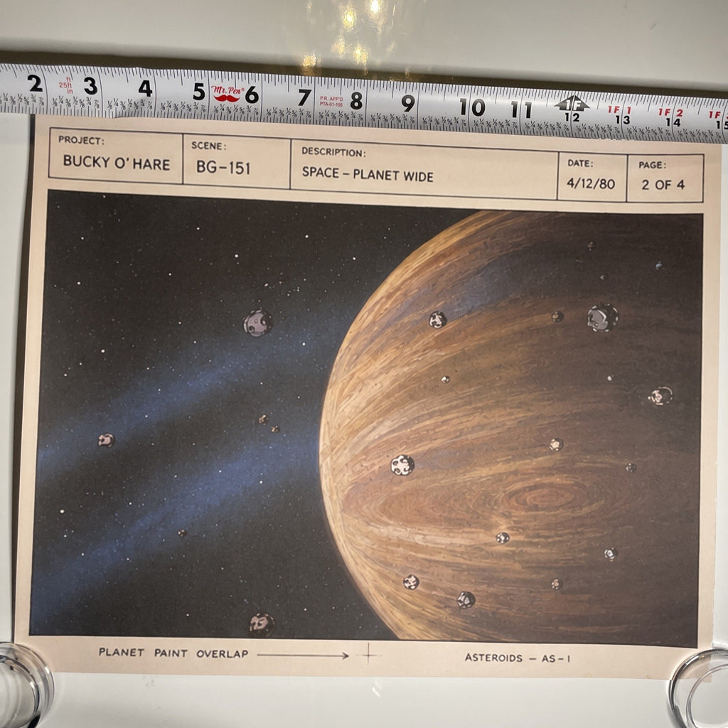
Task: Click the "BG-151" scene number
Action: 223,167
